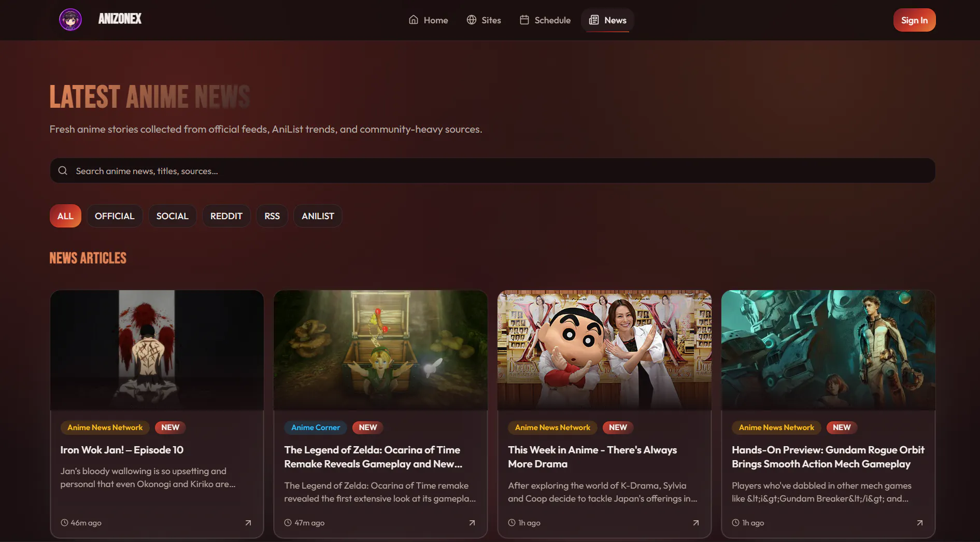Image resolution: width=980 pixels, height=542 pixels.
Task: Open Iron Wok Jan! Episode 10 headline
Action: (x=122, y=450)
